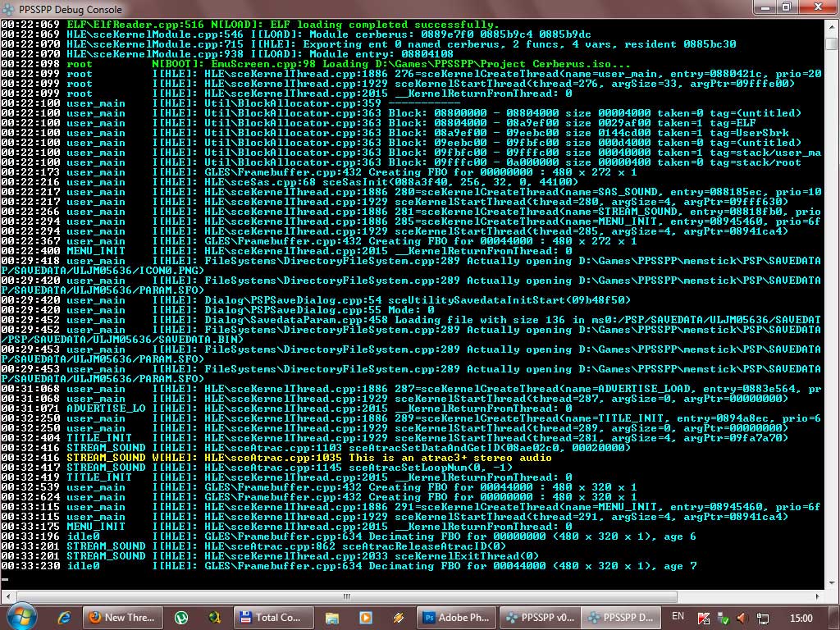Click the "Loading file with size 136" line

[x=411, y=320]
